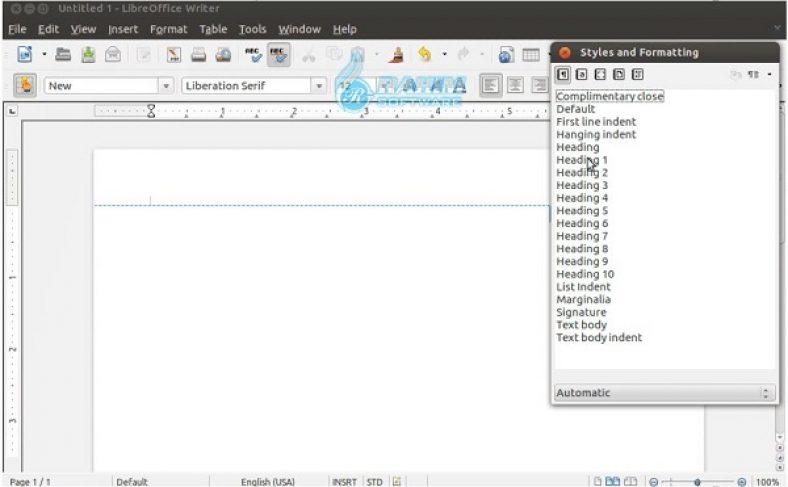Click the Redo arrow icon

pos(463,54)
